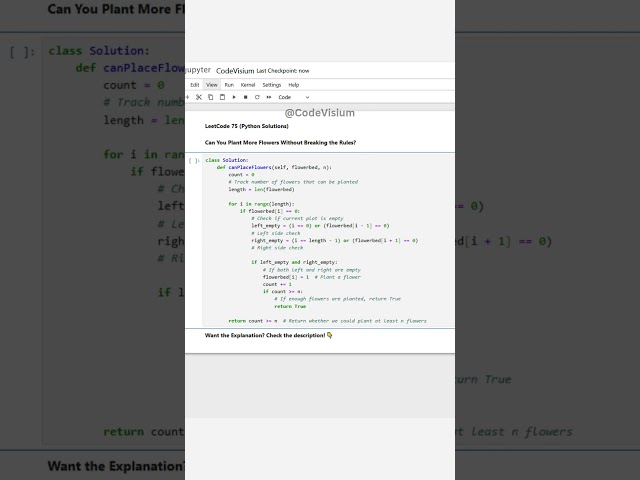The height and width of the screenshot is (480, 640).
Task: Click the flowerbed[i] = 1 line
Action: pyautogui.click(x=286, y=277)
